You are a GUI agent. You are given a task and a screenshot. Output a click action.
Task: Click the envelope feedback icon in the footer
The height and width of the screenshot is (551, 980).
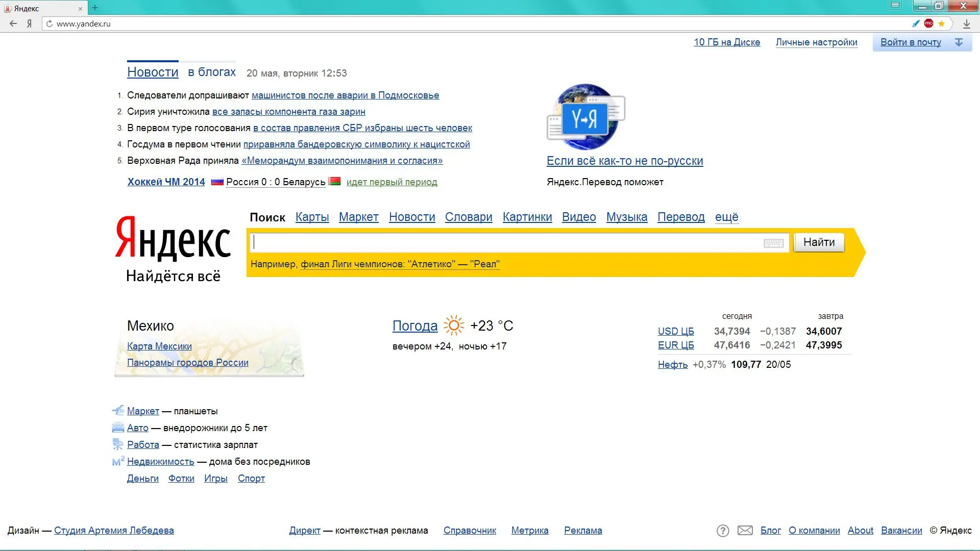click(x=745, y=531)
